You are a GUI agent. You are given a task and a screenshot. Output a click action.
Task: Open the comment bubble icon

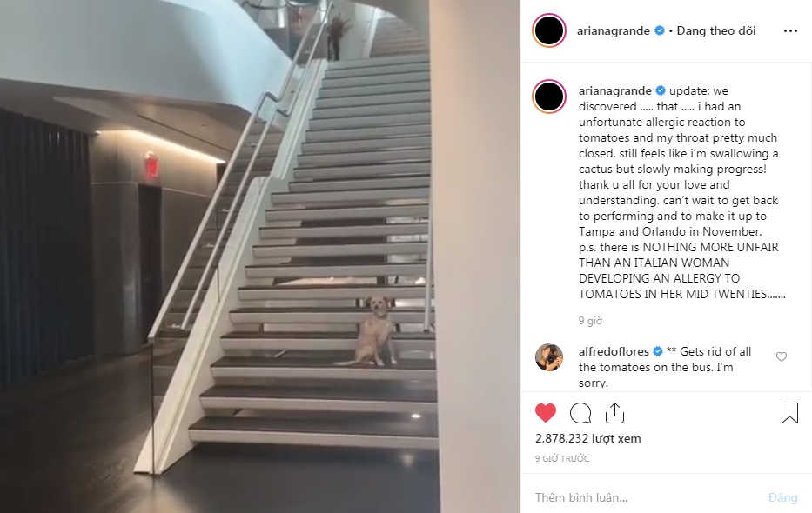coord(580,413)
